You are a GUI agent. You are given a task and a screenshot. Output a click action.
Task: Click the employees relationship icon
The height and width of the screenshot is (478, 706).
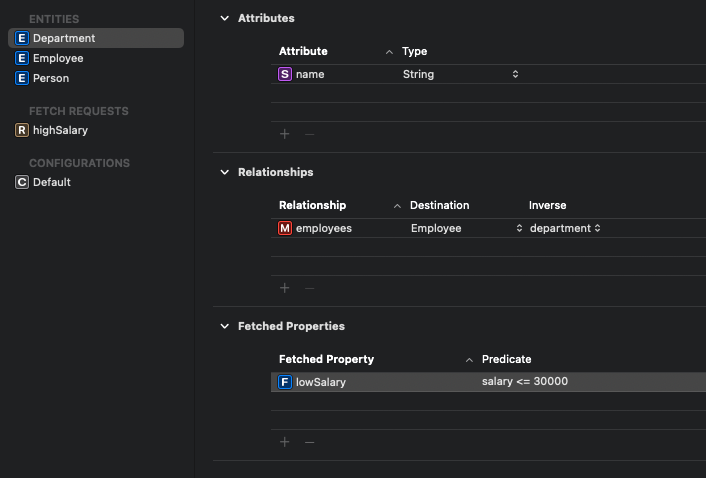click(x=285, y=228)
